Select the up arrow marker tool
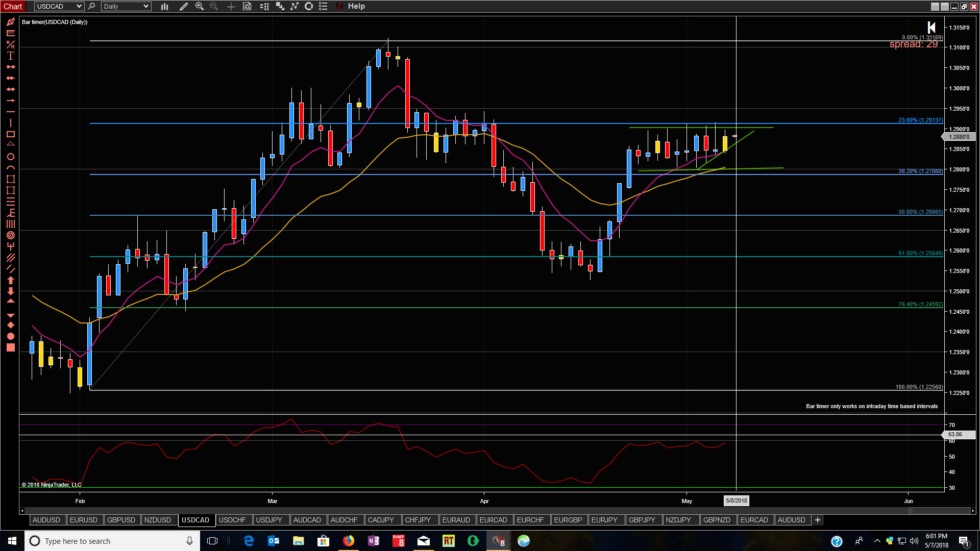980x551 pixels. coord(10,280)
